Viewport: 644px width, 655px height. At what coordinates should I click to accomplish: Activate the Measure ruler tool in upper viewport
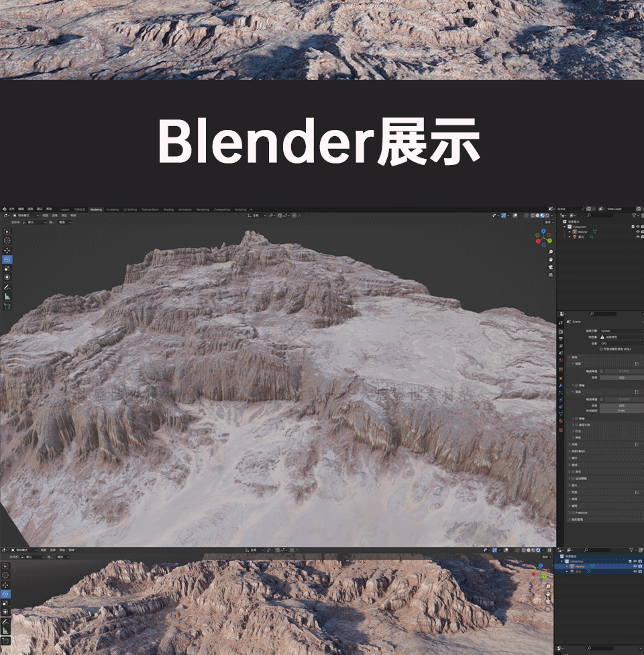click(7, 296)
